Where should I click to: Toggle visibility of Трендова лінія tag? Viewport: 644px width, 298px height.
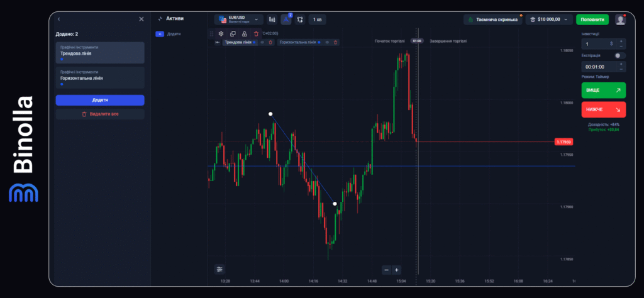262,42
